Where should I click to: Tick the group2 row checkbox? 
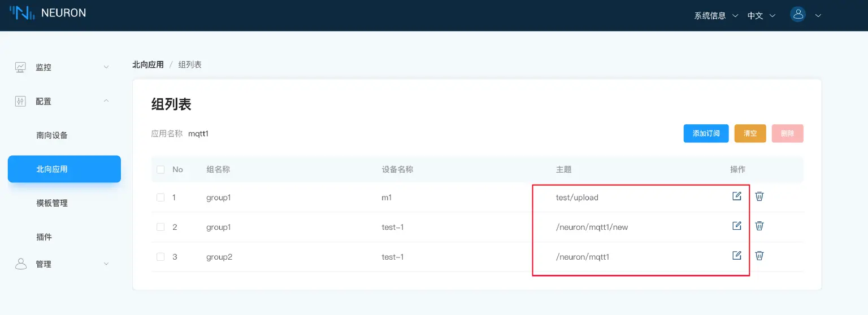tap(160, 257)
